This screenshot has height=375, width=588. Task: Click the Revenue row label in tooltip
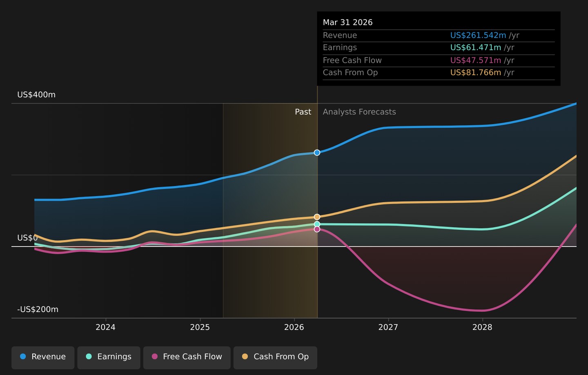(x=340, y=35)
